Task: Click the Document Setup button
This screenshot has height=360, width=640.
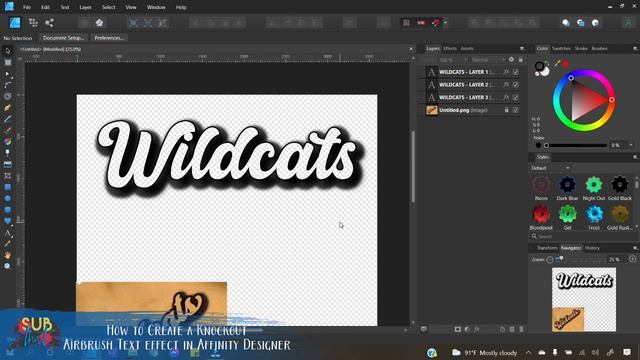Action: tap(63, 38)
